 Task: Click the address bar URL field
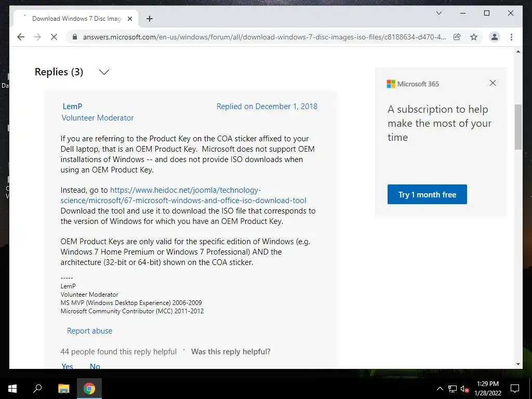264,37
